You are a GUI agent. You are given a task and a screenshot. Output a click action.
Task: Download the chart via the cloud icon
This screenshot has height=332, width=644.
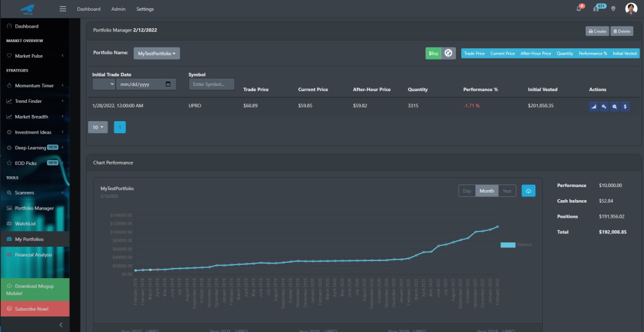click(528, 191)
